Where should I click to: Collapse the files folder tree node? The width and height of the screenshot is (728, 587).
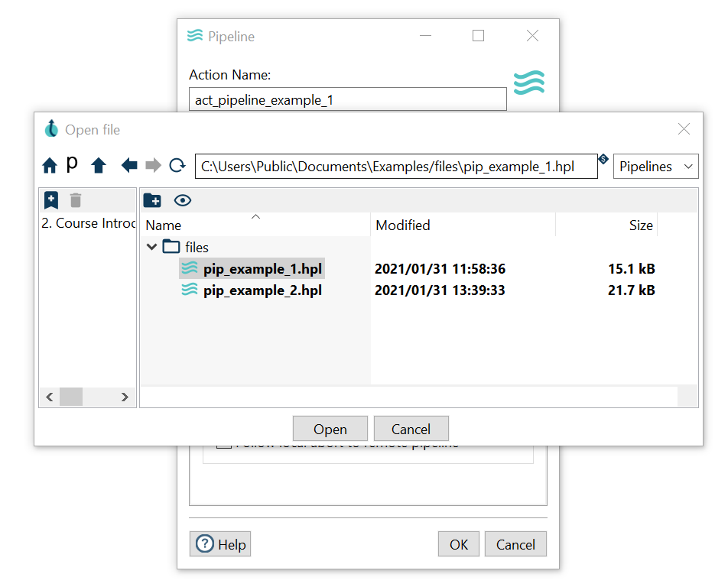pyautogui.click(x=150, y=247)
